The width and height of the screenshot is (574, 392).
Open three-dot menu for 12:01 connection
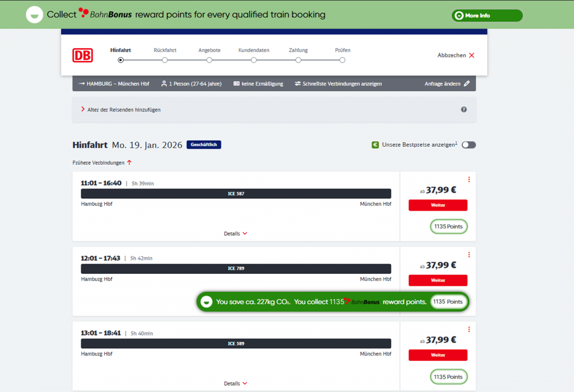469,255
